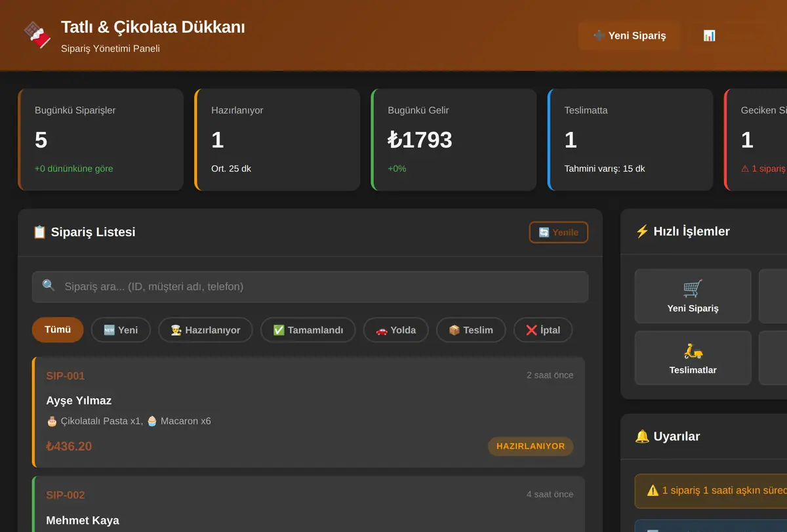Show orders with Teslim status
This screenshot has height=532, width=787.
tap(471, 330)
